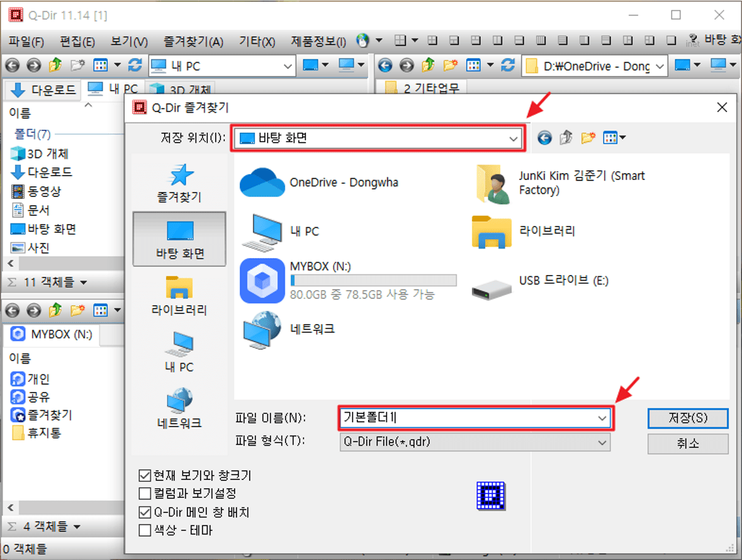This screenshot has width=742, height=560.
Task: Expand the 내 PC address dropdown in top-left pane
Action: pyautogui.click(x=287, y=66)
